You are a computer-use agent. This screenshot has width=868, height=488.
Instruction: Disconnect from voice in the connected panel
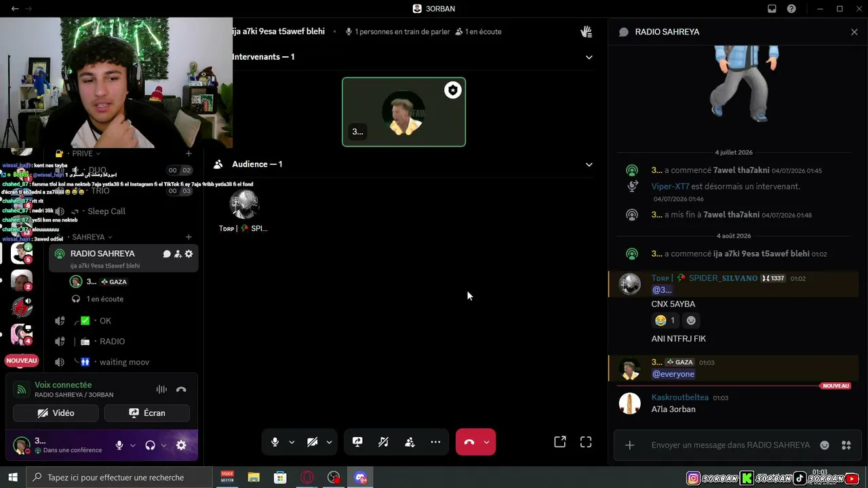click(x=181, y=389)
